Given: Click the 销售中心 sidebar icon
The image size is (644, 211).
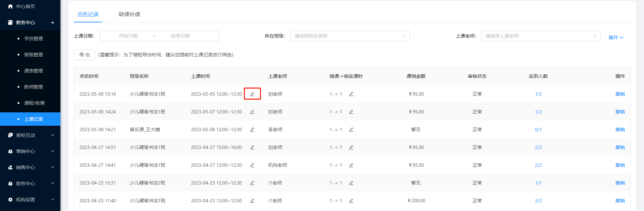Looking at the screenshot, I should 10,167.
